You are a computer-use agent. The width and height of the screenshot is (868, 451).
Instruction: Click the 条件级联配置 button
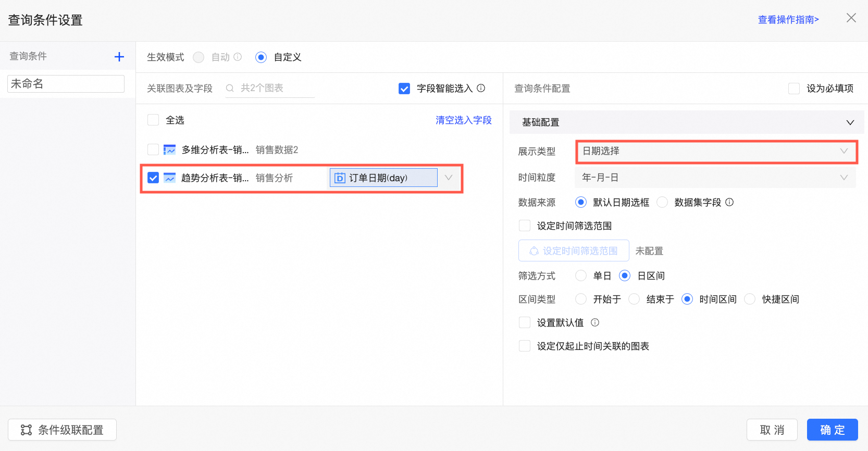tap(62, 430)
